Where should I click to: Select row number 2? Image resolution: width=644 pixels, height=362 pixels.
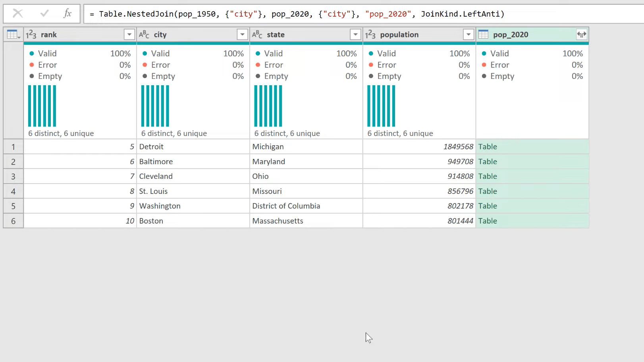(13, 161)
